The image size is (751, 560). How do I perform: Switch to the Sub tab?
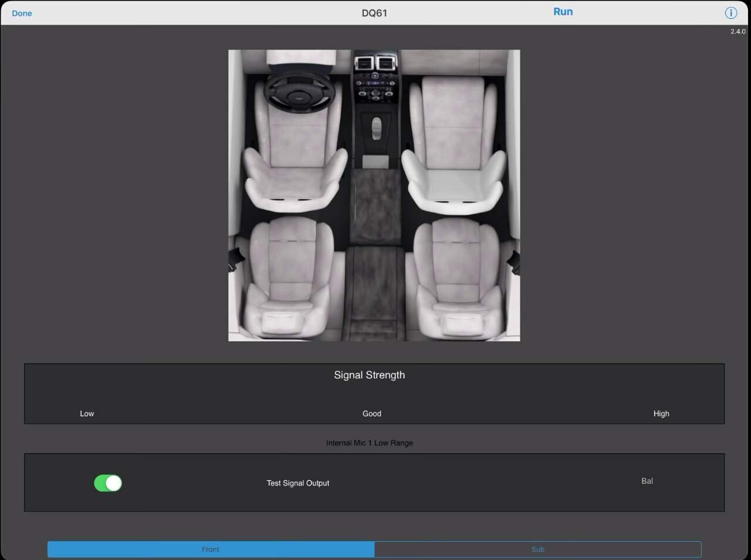point(537,549)
